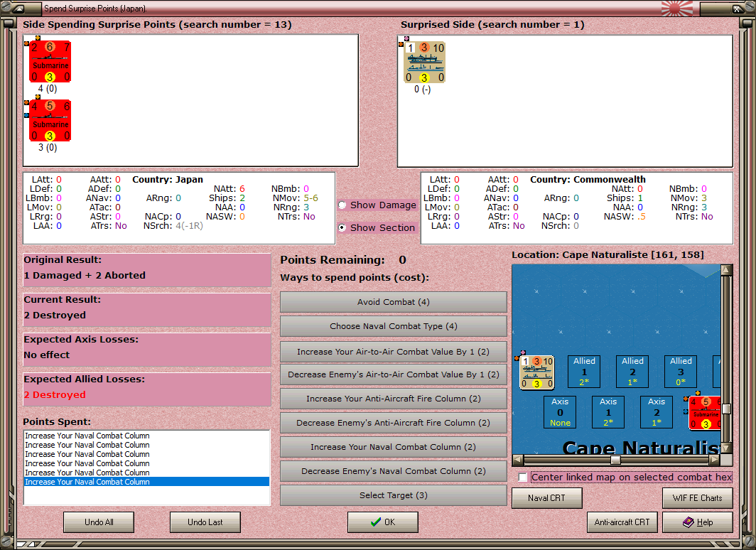Screen dimensions: 756x550
Task: Click Avoid Combat (4) button
Action: pyautogui.click(x=394, y=302)
